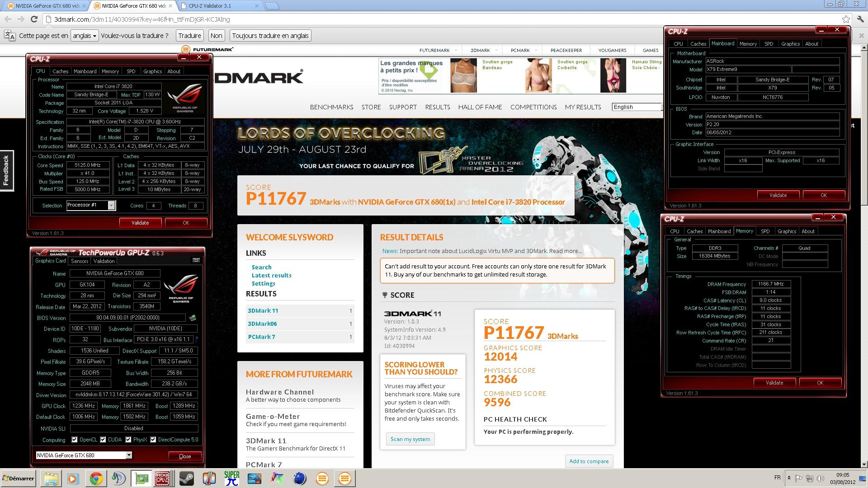This screenshot has height=488, width=868.
Task: Open the 'anglais' language dropdown
Action: click(84, 36)
